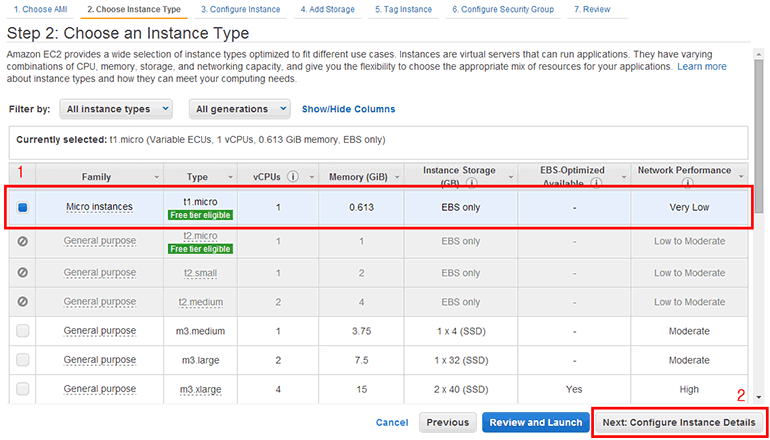
Task: Uncheck the t1.micro instance checkbox
Action: 22,207
